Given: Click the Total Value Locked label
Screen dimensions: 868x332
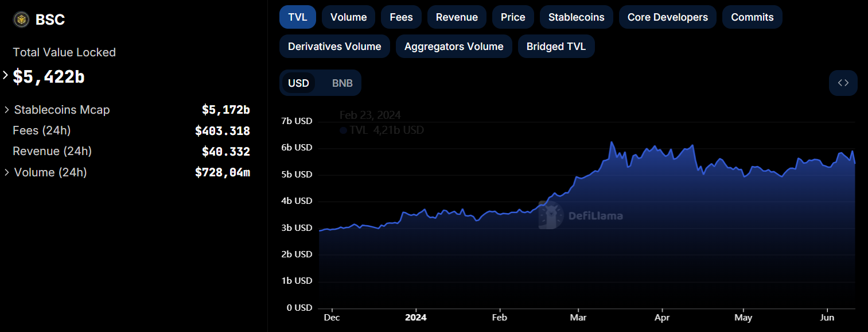Looking at the screenshot, I should tap(64, 52).
